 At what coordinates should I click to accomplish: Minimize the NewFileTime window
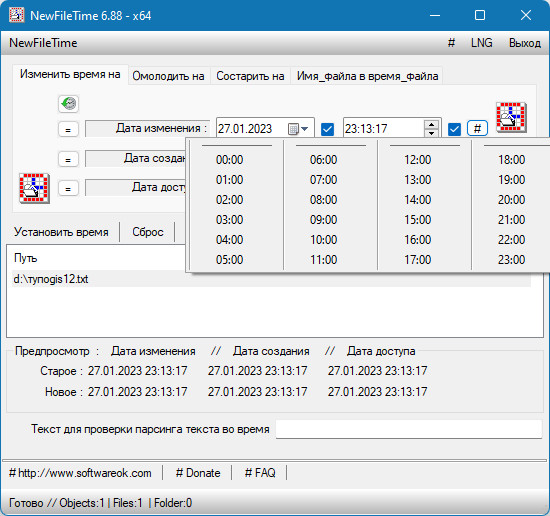[435, 15]
